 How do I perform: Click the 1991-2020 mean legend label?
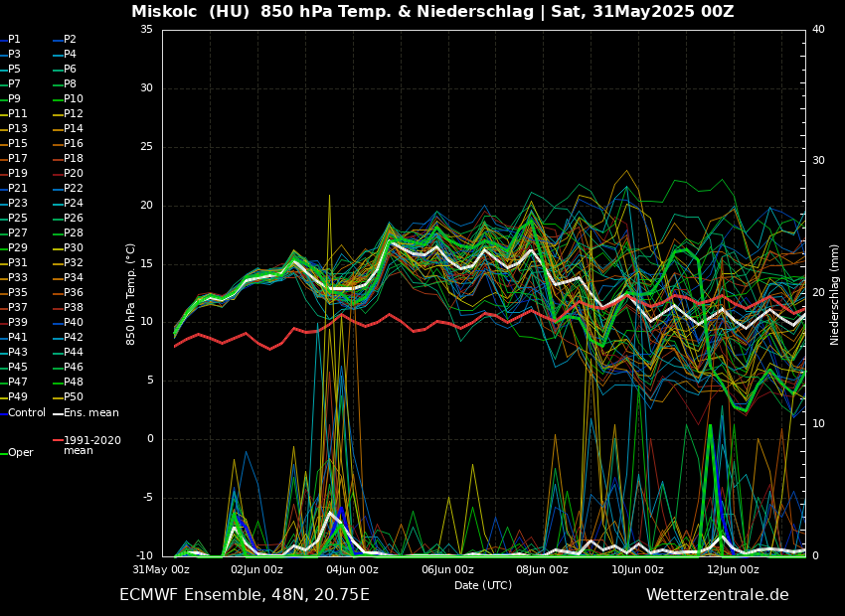point(91,445)
